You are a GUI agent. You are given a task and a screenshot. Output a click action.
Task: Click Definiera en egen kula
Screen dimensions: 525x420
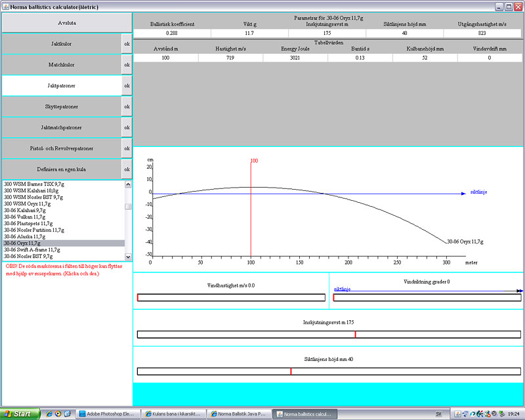click(62, 169)
